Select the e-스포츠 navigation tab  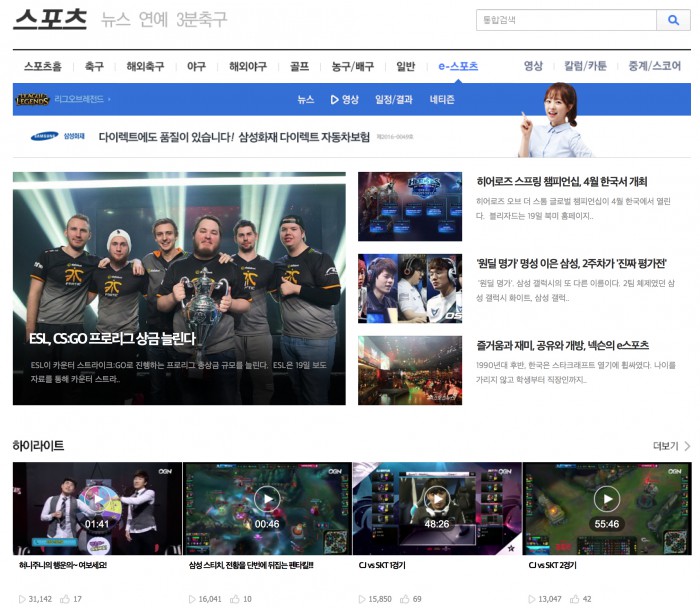(x=458, y=66)
